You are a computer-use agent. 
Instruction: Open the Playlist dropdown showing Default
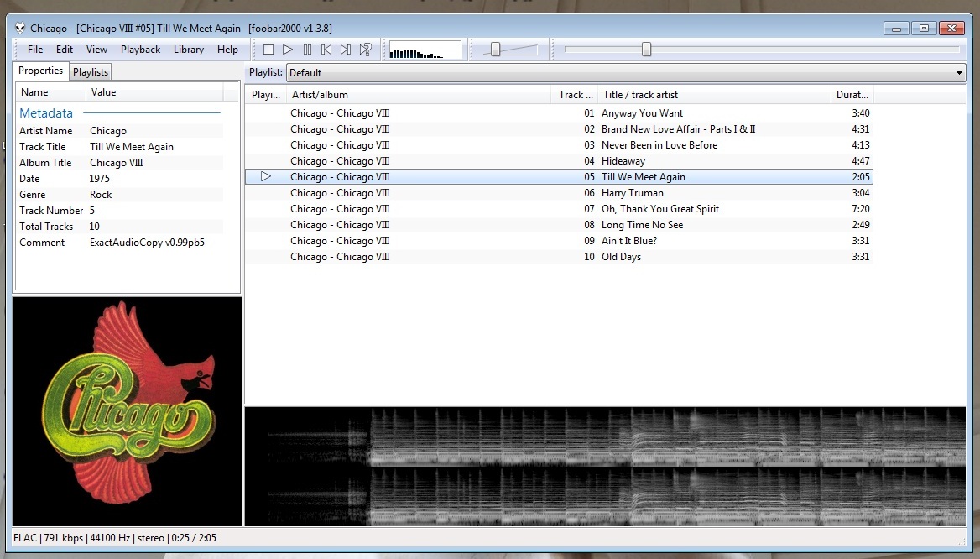click(625, 73)
